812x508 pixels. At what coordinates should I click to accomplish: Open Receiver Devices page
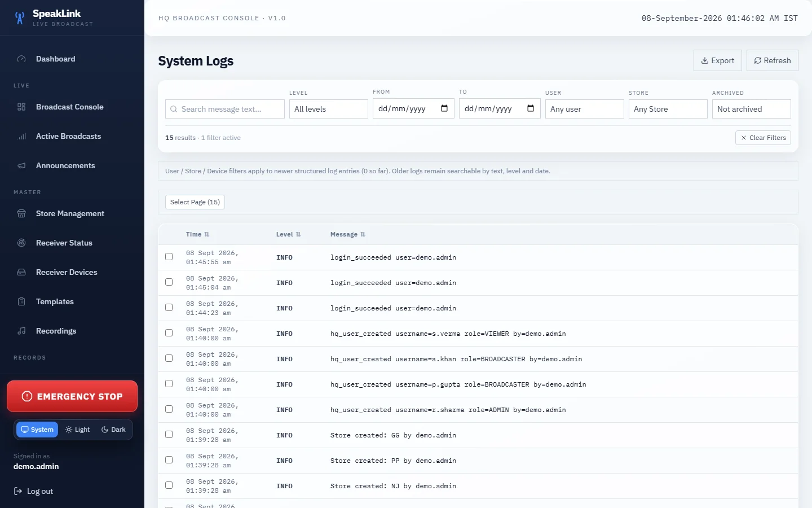coord(72,272)
